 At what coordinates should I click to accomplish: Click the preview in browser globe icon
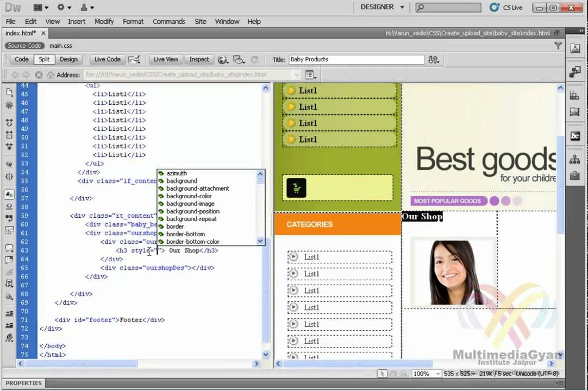tap(223, 60)
